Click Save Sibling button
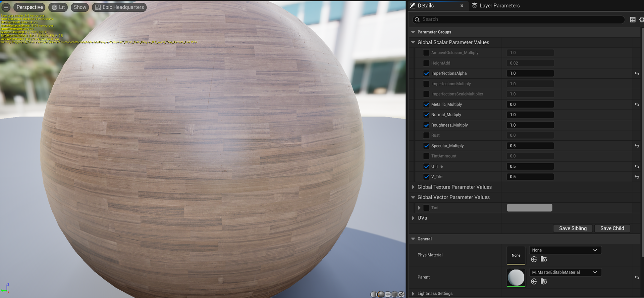The width and height of the screenshot is (644, 298). pyautogui.click(x=573, y=228)
